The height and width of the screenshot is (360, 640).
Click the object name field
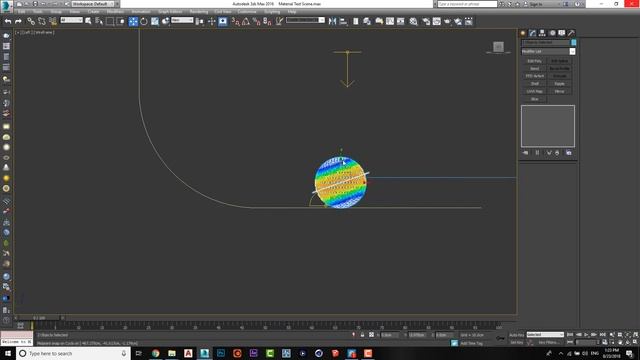546,42
